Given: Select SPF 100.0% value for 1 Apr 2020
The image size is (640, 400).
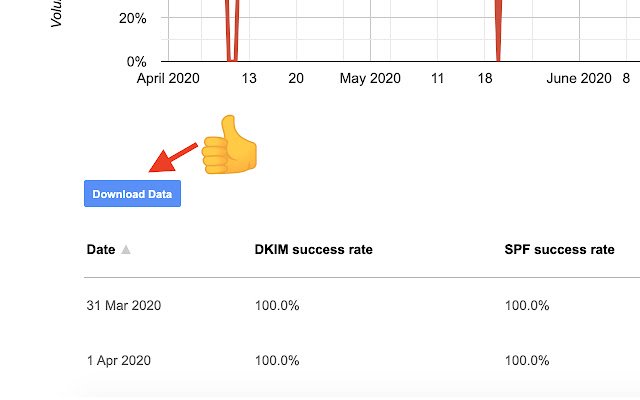Looking at the screenshot, I should 526,360.
